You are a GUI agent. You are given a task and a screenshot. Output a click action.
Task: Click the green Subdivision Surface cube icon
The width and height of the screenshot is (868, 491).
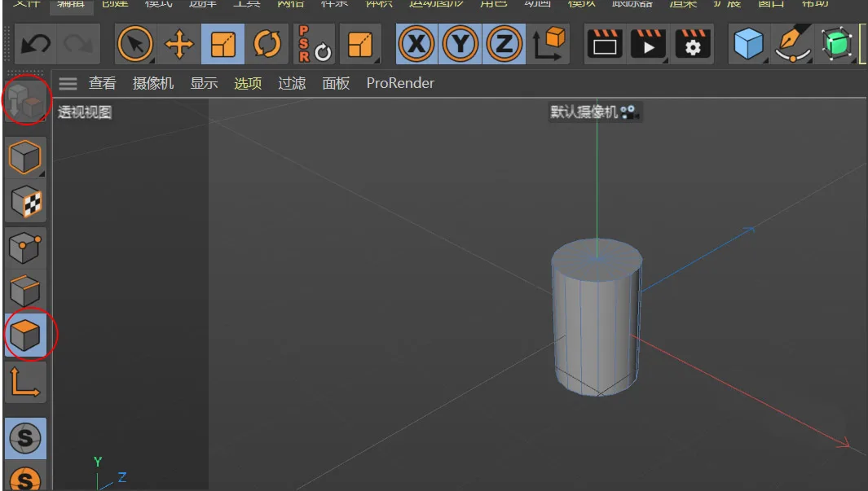pyautogui.click(x=836, y=44)
